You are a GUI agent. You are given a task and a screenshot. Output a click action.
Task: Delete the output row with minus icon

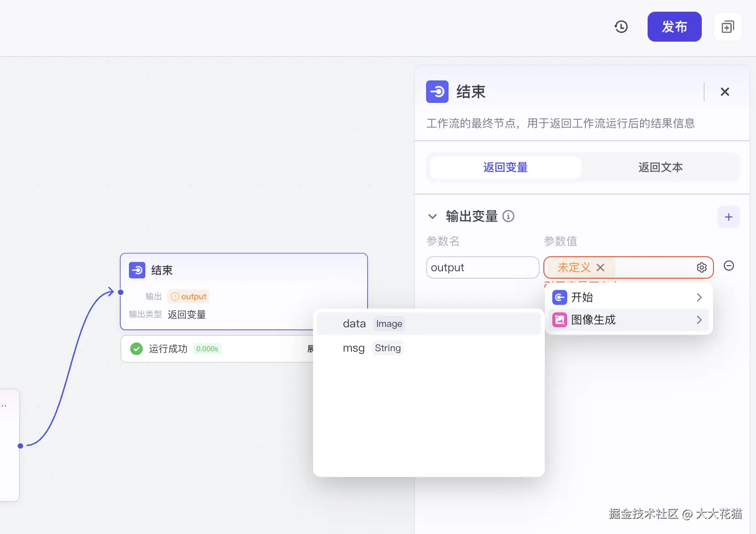(728, 266)
